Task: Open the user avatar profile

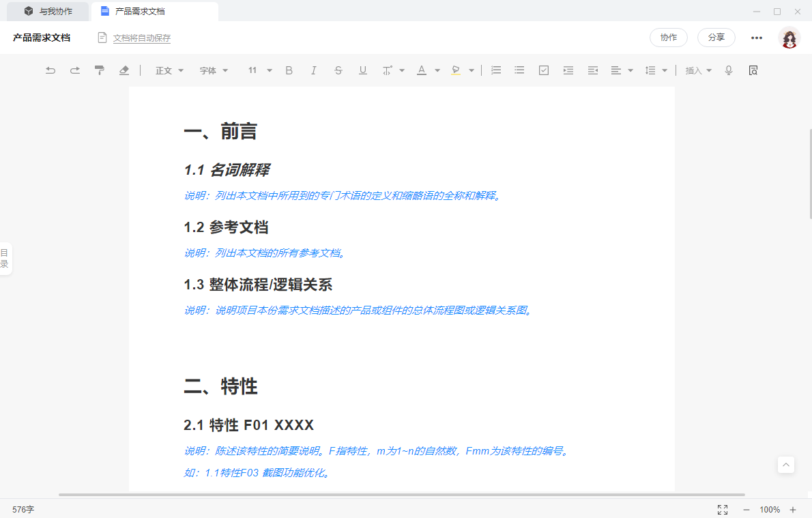Action: (x=789, y=38)
